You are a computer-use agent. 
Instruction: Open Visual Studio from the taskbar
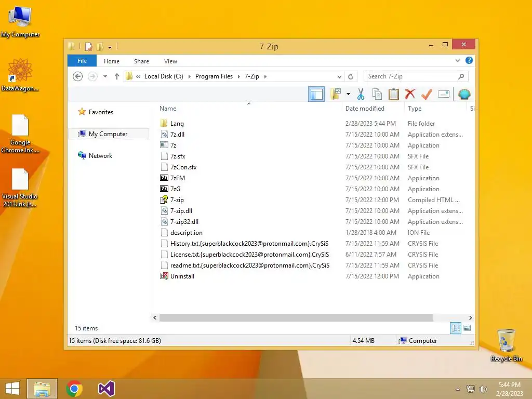[x=106, y=389]
